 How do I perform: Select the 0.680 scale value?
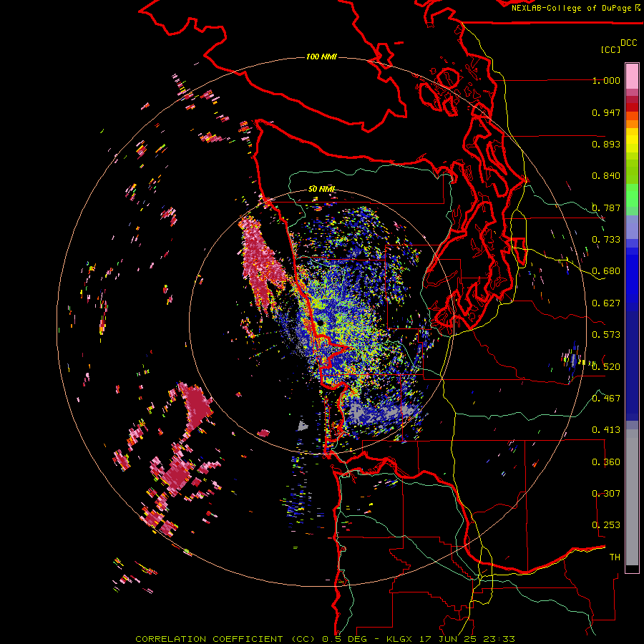606,271
